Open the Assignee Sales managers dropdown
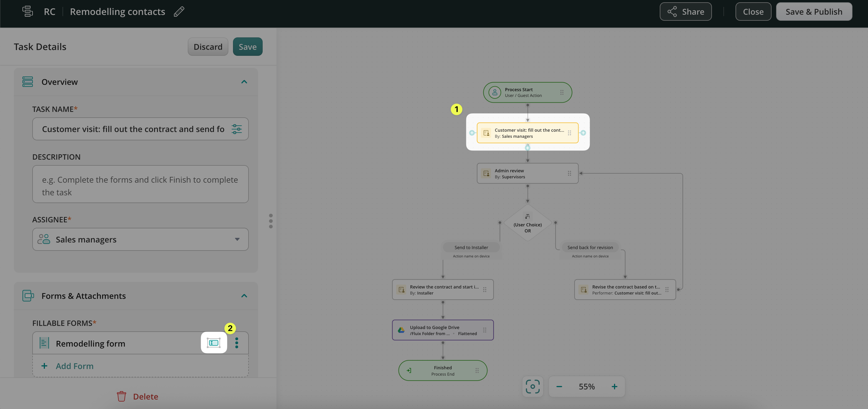 click(140, 239)
